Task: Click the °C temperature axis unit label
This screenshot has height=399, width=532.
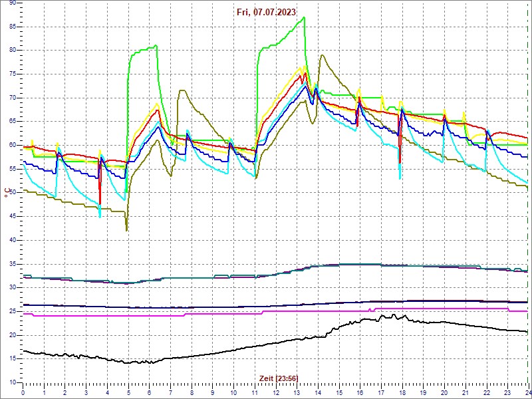Action: 7,194
